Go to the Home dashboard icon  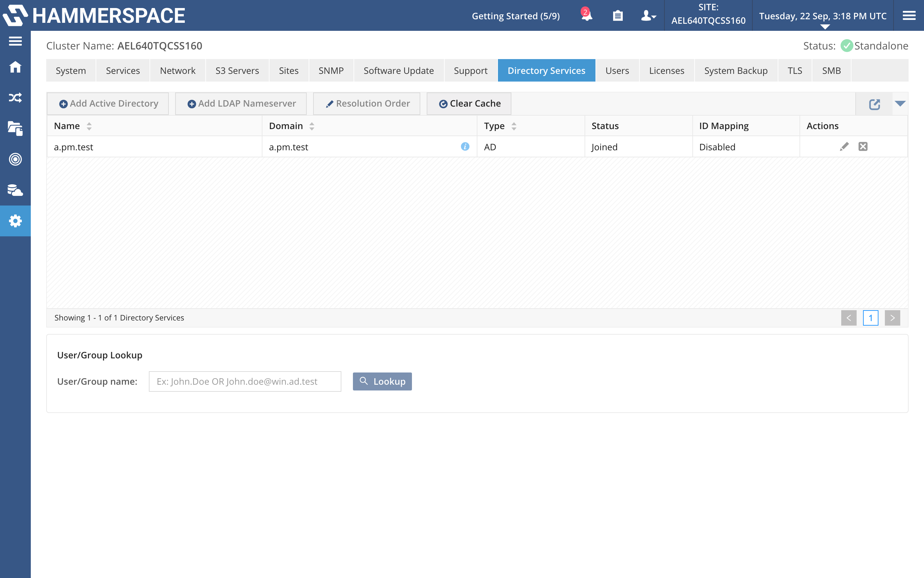pyautogui.click(x=15, y=67)
